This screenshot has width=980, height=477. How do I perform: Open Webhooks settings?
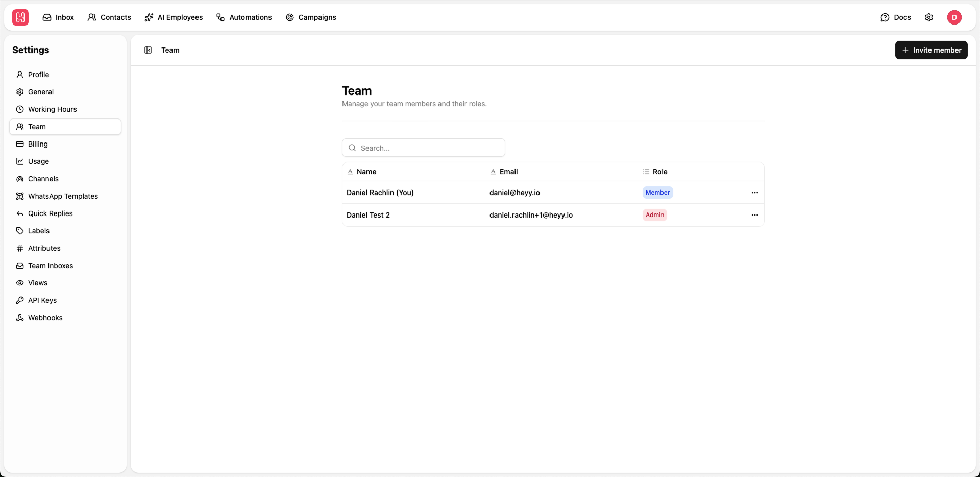click(x=45, y=317)
